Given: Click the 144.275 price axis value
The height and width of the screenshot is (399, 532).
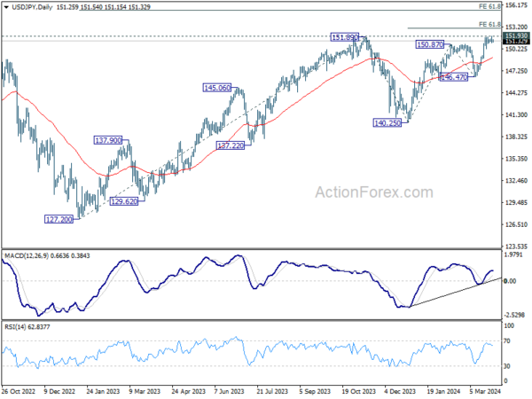Looking at the screenshot, I should click(516, 93).
